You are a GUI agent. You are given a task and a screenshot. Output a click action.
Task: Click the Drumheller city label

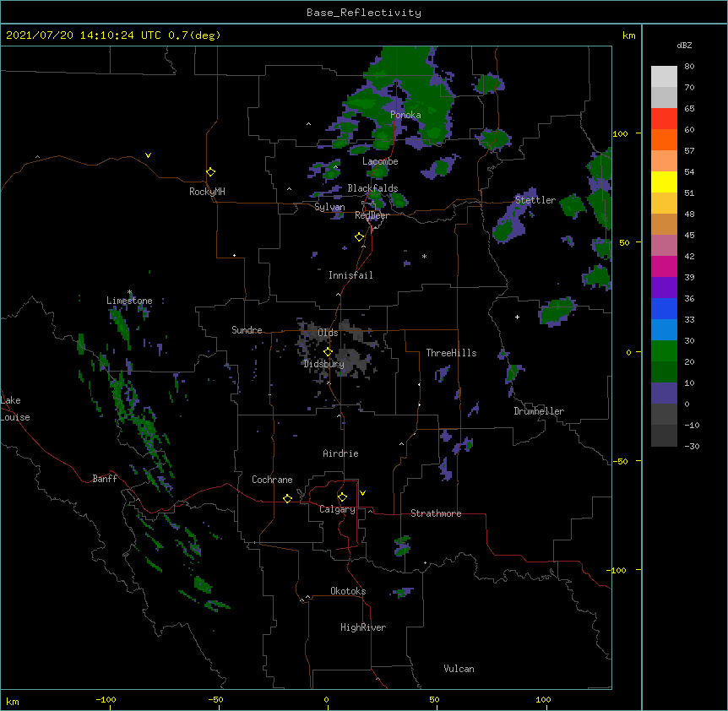pos(539,411)
